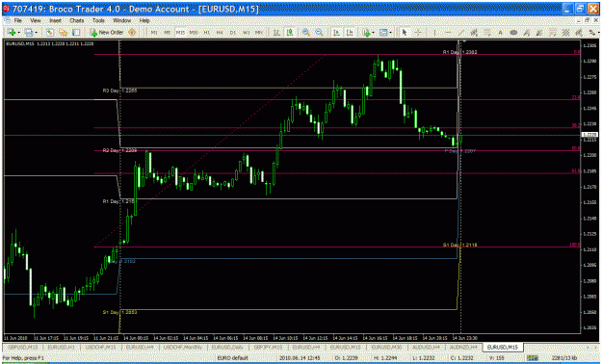The height and width of the screenshot is (364, 602).
Task: Switch to the EURUSD,M30 chart tab
Action: tap(386, 347)
